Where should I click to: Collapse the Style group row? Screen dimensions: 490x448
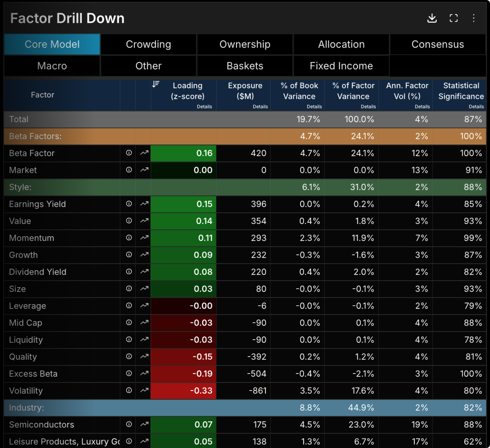pyautogui.click(x=245, y=187)
